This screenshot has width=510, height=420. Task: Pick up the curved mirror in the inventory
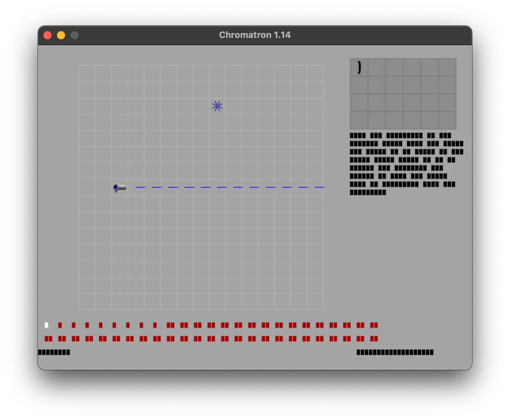click(x=359, y=67)
